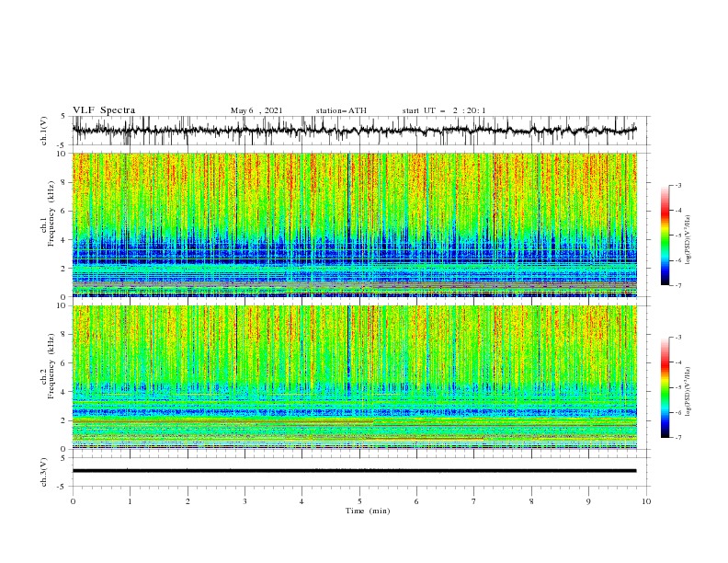Click the "-5" tick on ch.1(V) axis

coord(63,145)
